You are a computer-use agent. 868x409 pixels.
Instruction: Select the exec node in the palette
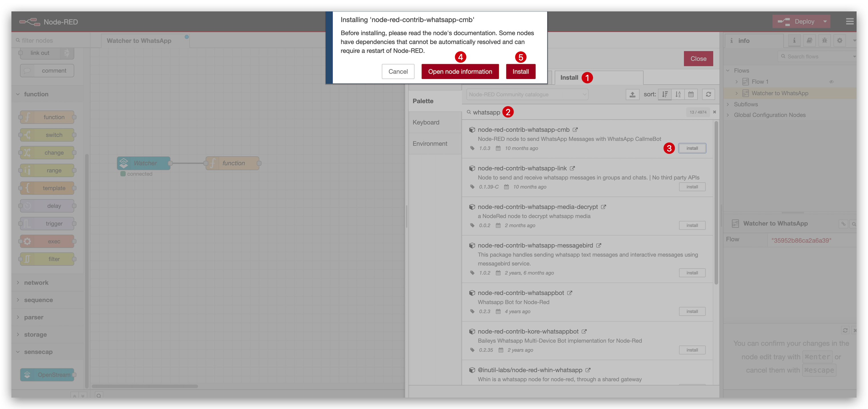tap(47, 241)
